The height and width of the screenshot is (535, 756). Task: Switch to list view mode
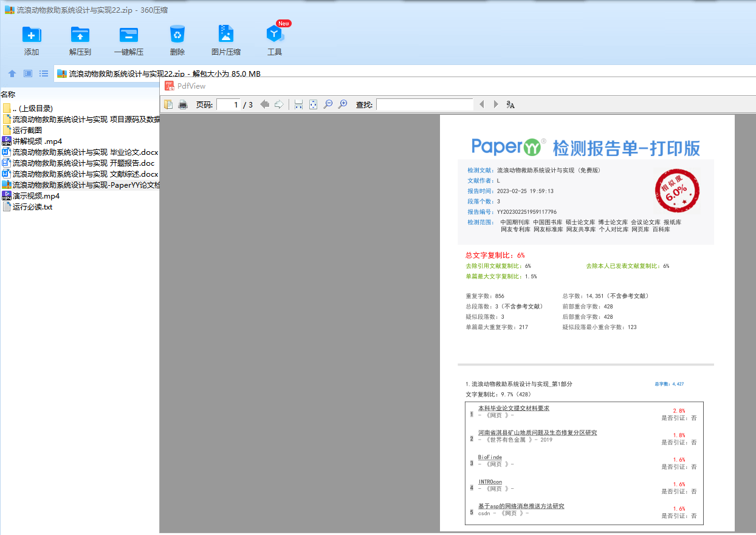point(44,73)
